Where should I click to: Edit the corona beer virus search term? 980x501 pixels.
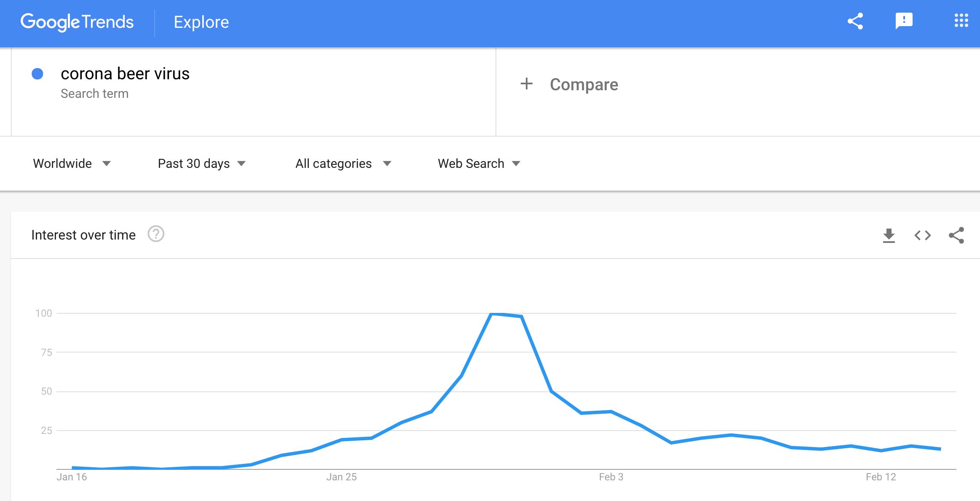click(x=125, y=74)
